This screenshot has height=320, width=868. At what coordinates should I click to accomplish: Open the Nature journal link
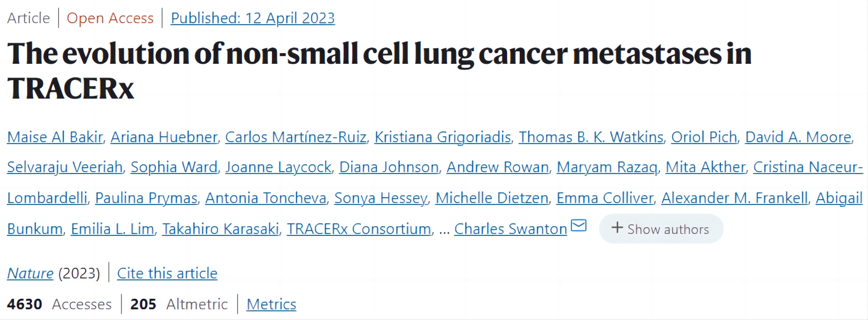(30, 274)
